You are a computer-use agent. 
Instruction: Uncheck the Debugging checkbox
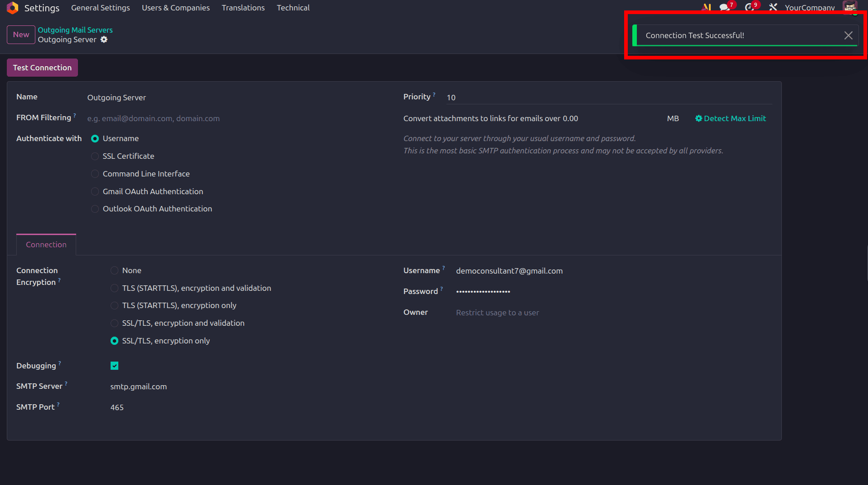[114, 366]
